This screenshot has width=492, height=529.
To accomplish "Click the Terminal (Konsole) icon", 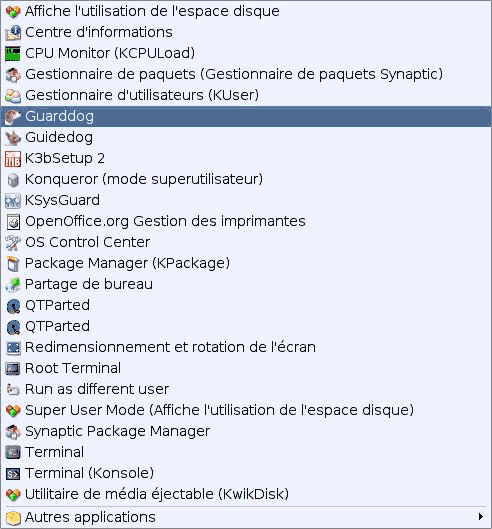I will (13, 473).
